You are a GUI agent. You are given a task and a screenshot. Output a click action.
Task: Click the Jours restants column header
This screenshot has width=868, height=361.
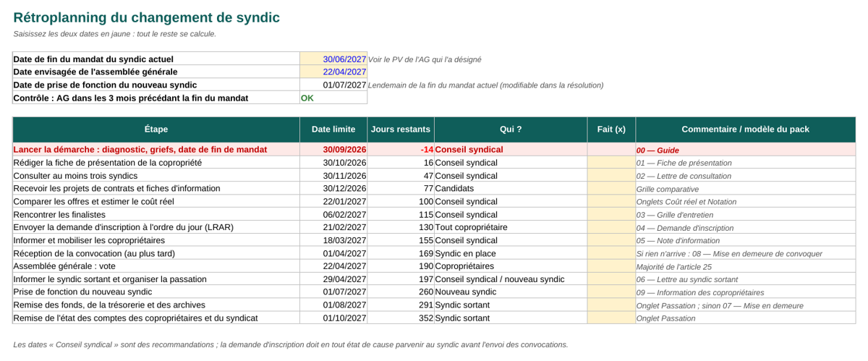pyautogui.click(x=400, y=129)
